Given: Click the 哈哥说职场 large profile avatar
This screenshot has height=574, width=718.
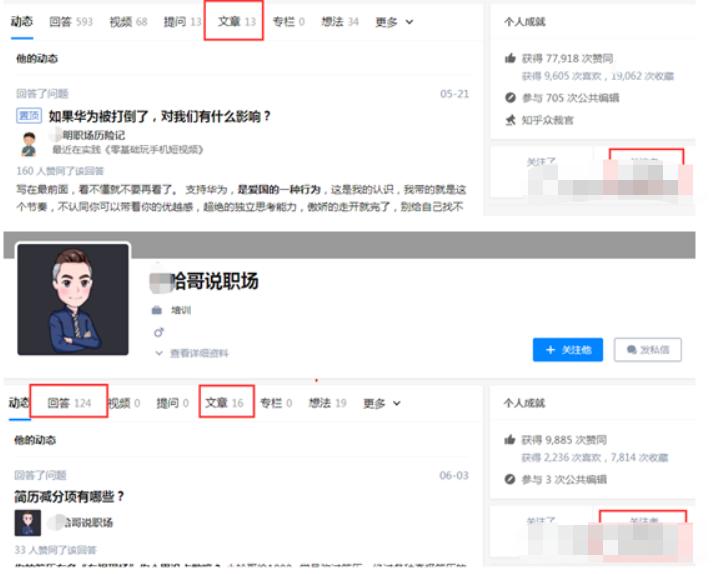Looking at the screenshot, I should click(73, 299).
